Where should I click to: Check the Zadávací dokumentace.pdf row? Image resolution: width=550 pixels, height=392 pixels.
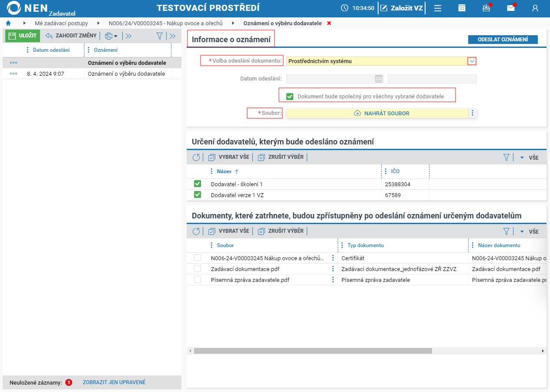coord(198,268)
